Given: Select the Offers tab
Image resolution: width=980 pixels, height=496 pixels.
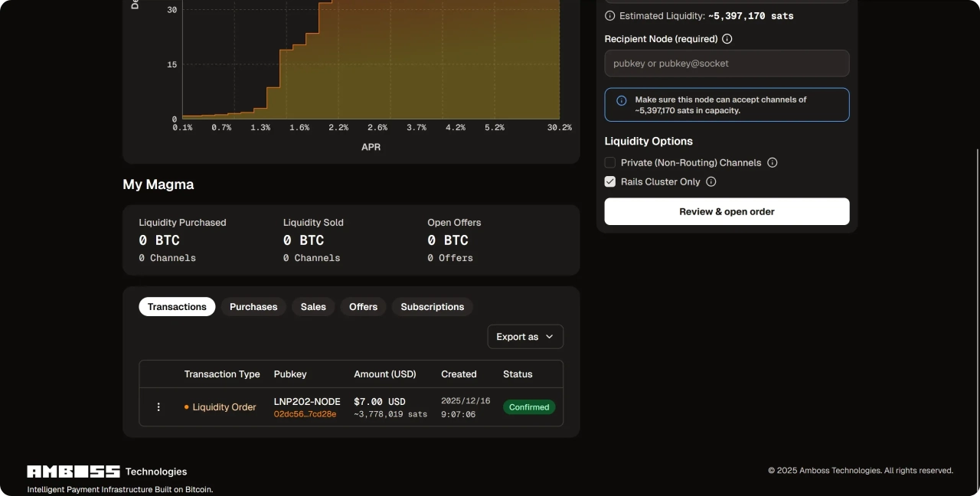Looking at the screenshot, I should [363, 307].
